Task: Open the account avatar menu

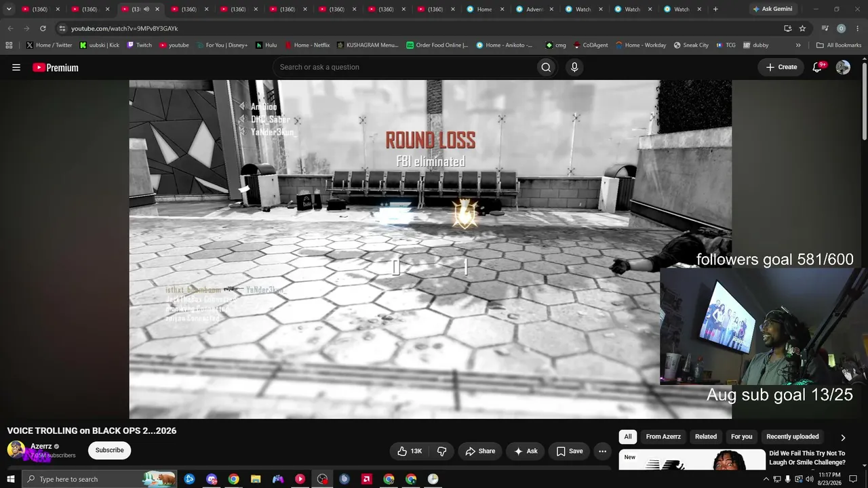Action: [x=843, y=67]
